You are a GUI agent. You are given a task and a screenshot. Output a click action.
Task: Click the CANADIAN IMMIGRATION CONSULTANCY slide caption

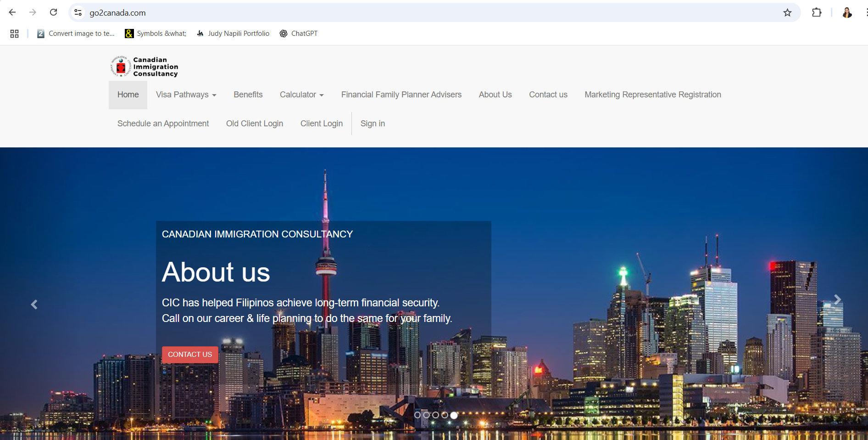pos(257,234)
